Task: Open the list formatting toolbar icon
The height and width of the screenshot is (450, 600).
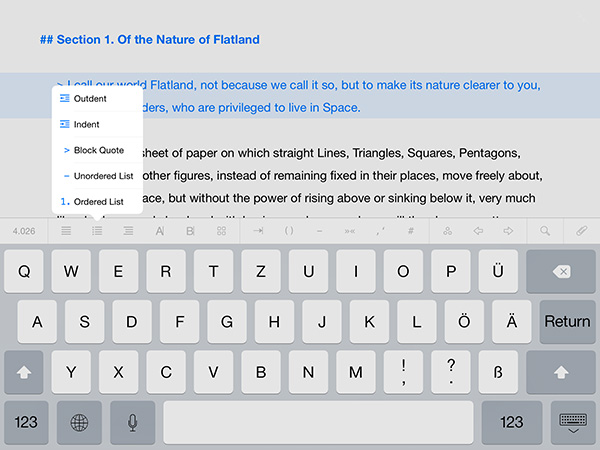Action: 97,231
